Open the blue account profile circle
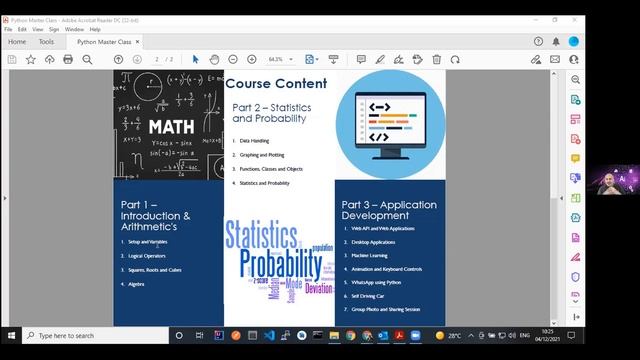 coord(573,41)
